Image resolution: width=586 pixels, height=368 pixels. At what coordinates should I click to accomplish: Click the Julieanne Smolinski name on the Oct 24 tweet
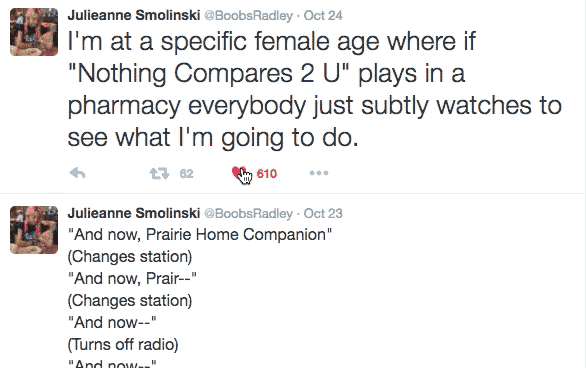pos(134,15)
